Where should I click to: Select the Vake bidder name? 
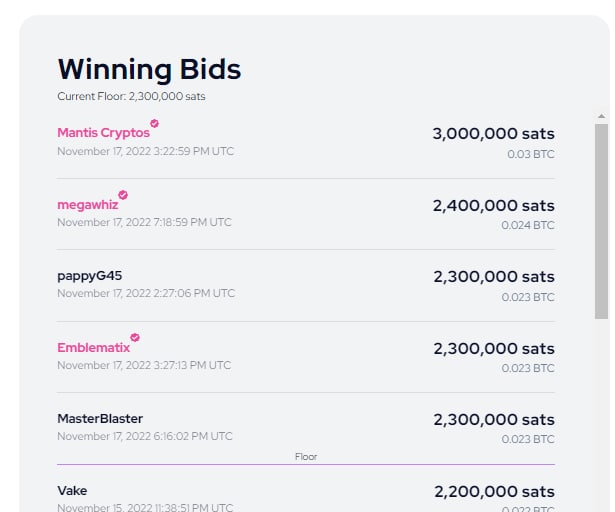pyautogui.click(x=72, y=491)
